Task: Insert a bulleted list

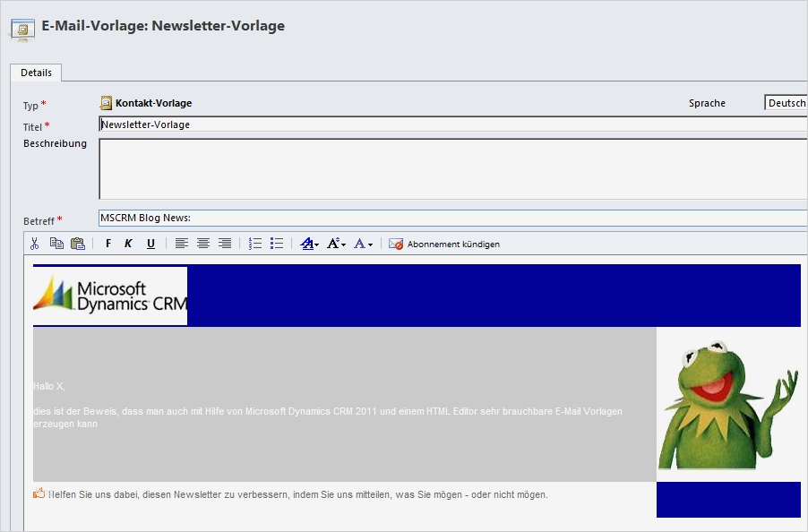Action: [x=277, y=244]
